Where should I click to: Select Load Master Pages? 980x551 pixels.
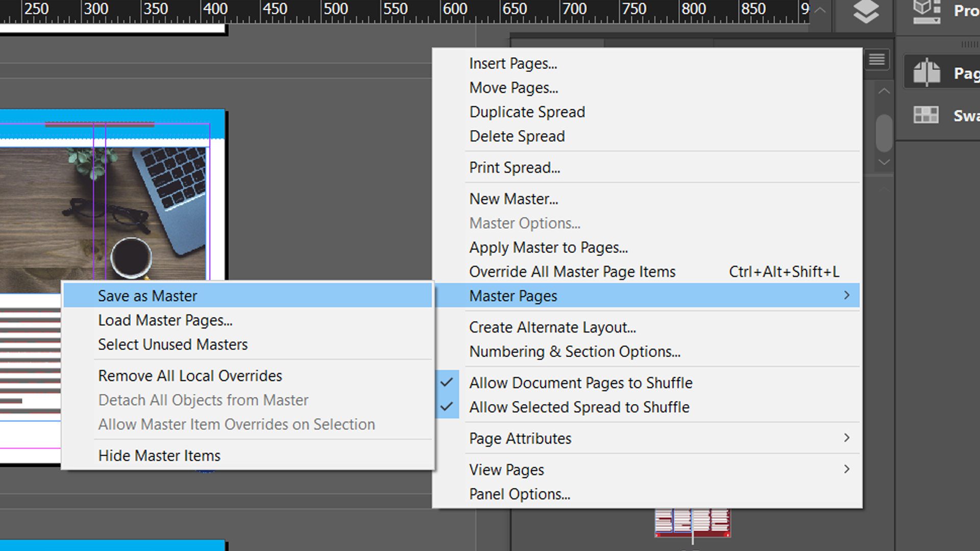pos(165,320)
